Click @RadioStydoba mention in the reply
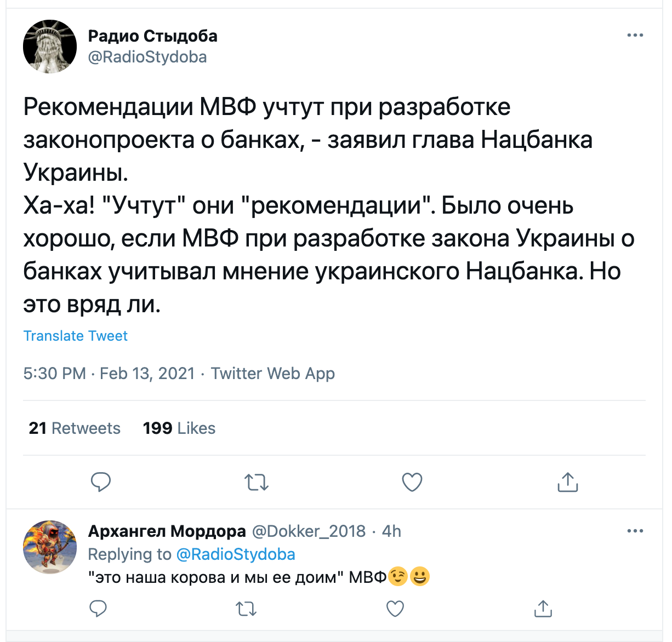672x642 pixels. pos(236,554)
